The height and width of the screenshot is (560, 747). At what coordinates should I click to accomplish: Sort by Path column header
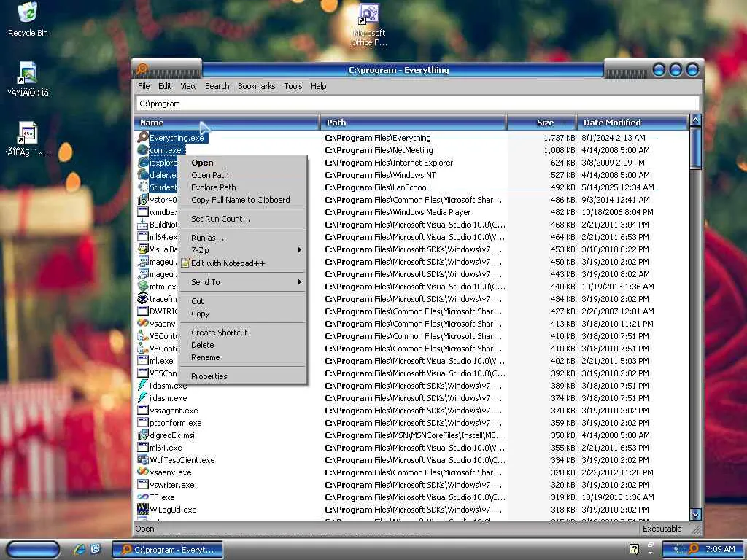[x=413, y=122]
